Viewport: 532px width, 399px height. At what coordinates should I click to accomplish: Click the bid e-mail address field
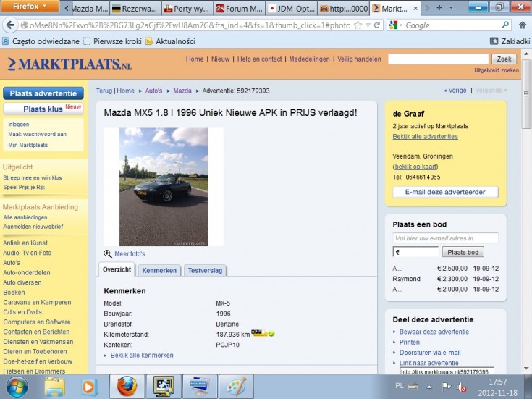tap(445, 238)
